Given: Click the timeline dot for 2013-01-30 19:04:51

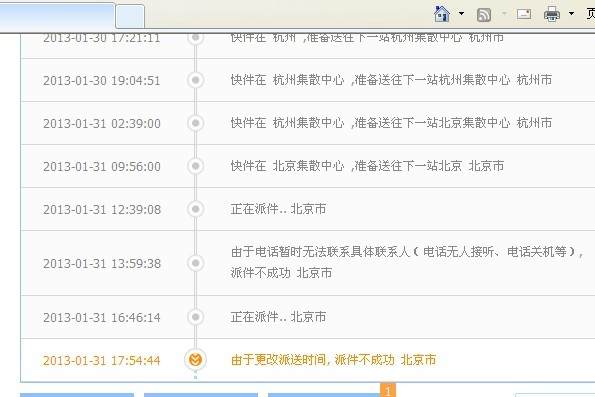Looking at the screenshot, I should (x=195, y=80).
